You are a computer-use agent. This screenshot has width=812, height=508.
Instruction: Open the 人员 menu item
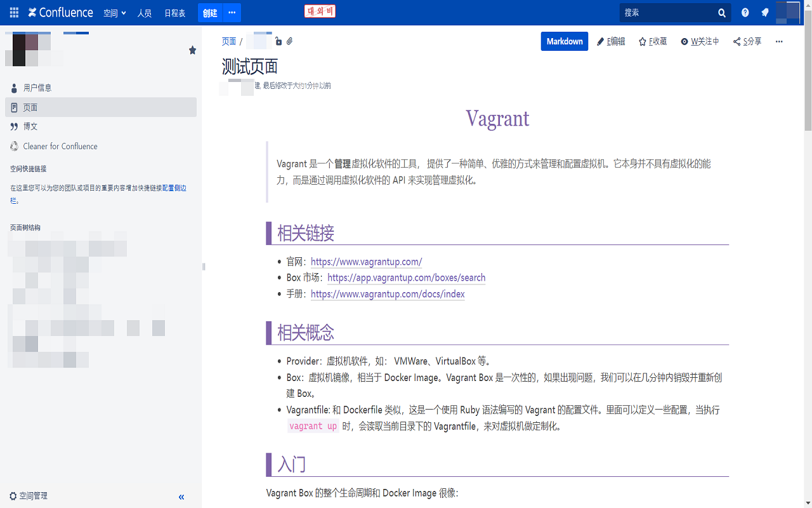(145, 13)
